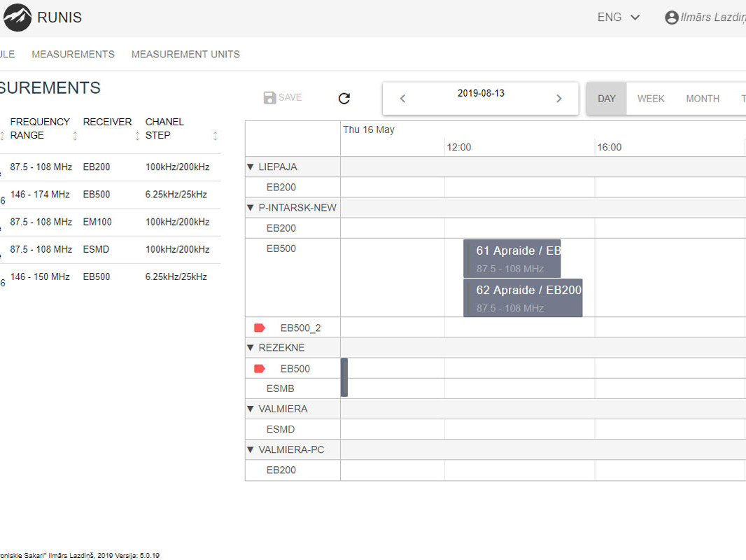Click the red tag icon in REZEKNE group
The height and width of the screenshot is (560, 746).
pos(260,369)
